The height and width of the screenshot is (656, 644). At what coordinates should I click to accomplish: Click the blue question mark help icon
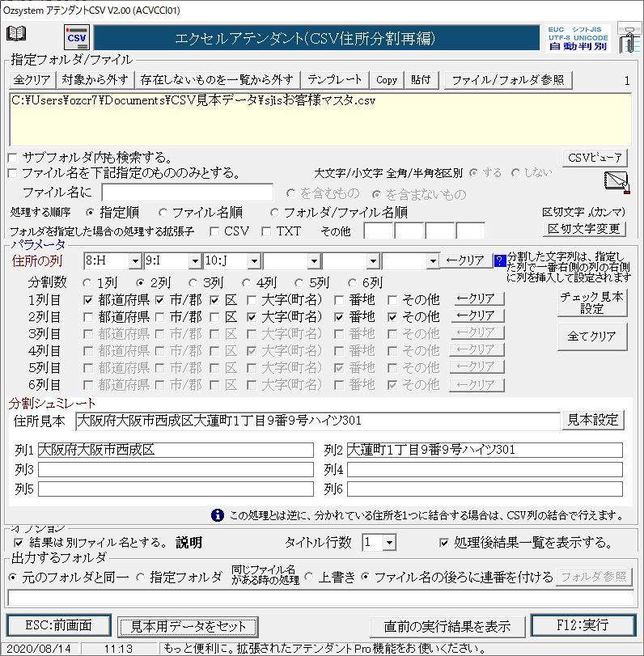[x=499, y=260]
